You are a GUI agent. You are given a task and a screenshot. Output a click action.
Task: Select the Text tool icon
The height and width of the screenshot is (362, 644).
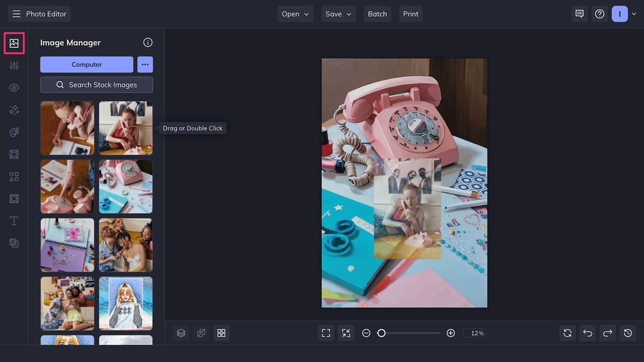(14, 221)
